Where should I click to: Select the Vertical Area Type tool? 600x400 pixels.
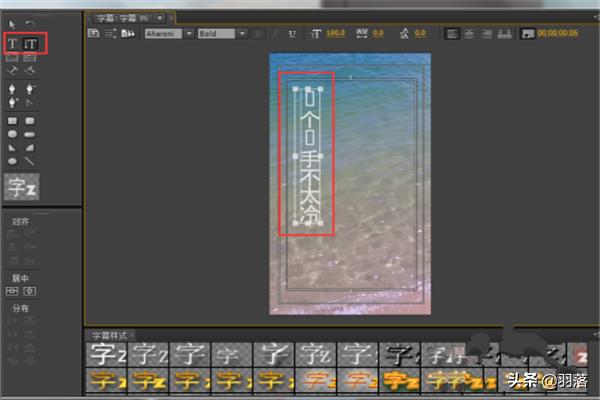click(29, 57)
